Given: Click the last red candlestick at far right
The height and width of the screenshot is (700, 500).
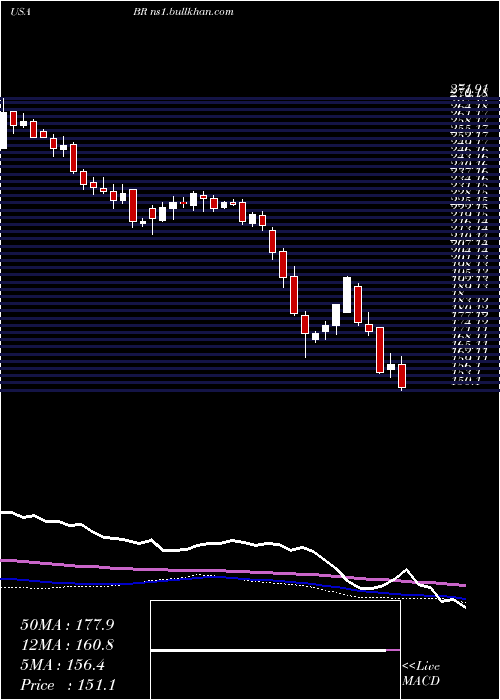Looking at the screenshot, I should pos(402,376).
